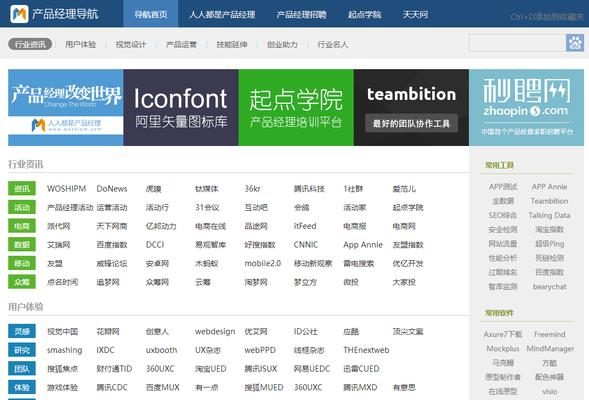Image resolution: width=589 pixels, height=400 pixels.
Task: Open the 腾讯科技 link
Action: click(x=309, y=189)
